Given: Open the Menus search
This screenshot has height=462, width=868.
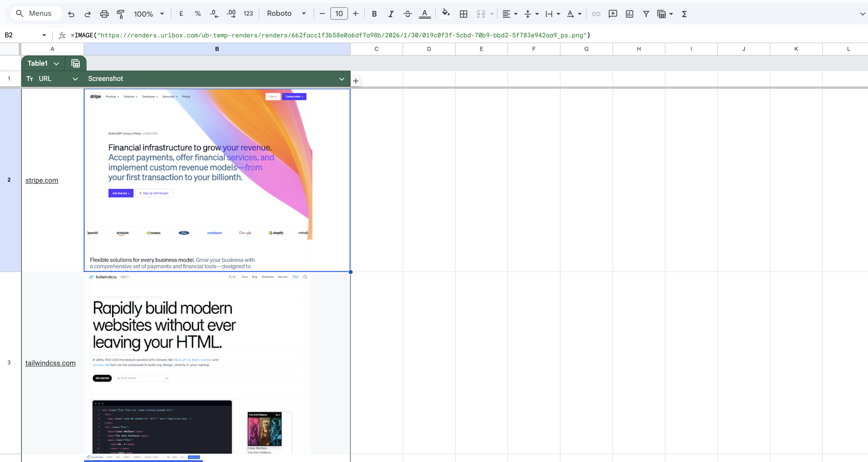Looking at the screenshot, I should pos(35,13).
